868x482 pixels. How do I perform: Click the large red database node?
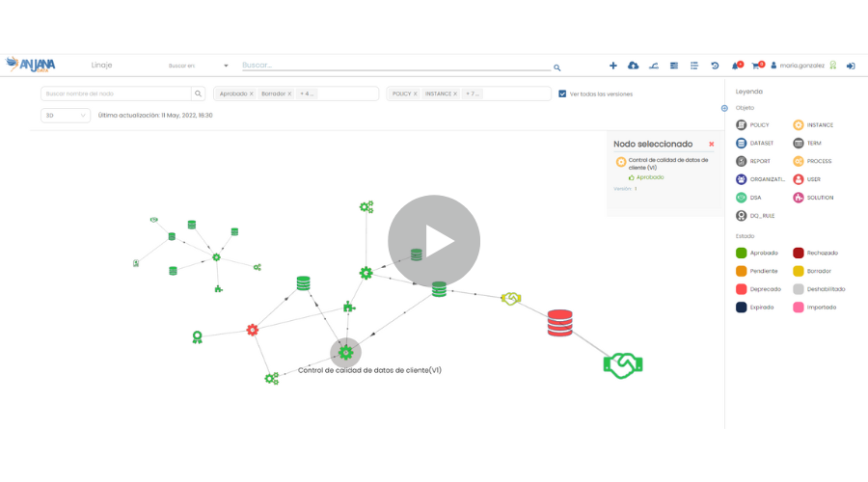point(560,323)
